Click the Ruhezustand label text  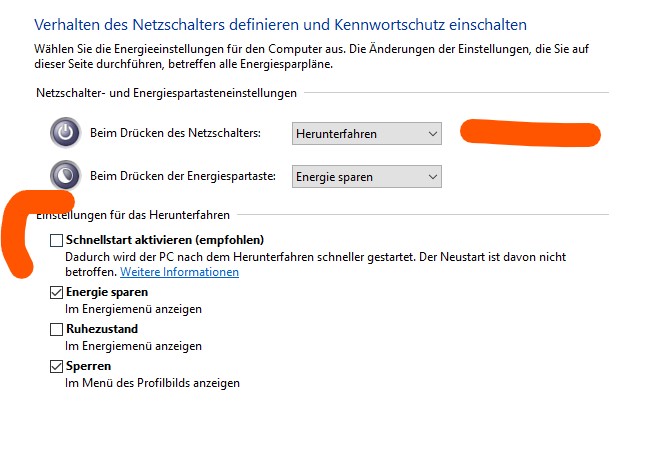click(x=102, y=329)
